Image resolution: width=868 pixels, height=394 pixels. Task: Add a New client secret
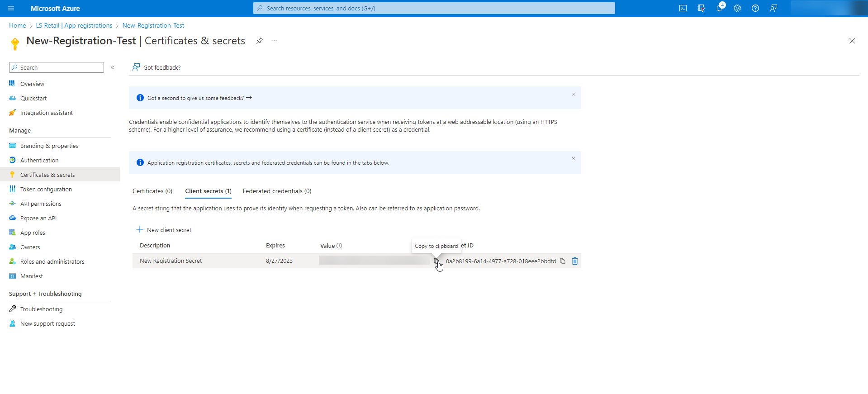164,230
